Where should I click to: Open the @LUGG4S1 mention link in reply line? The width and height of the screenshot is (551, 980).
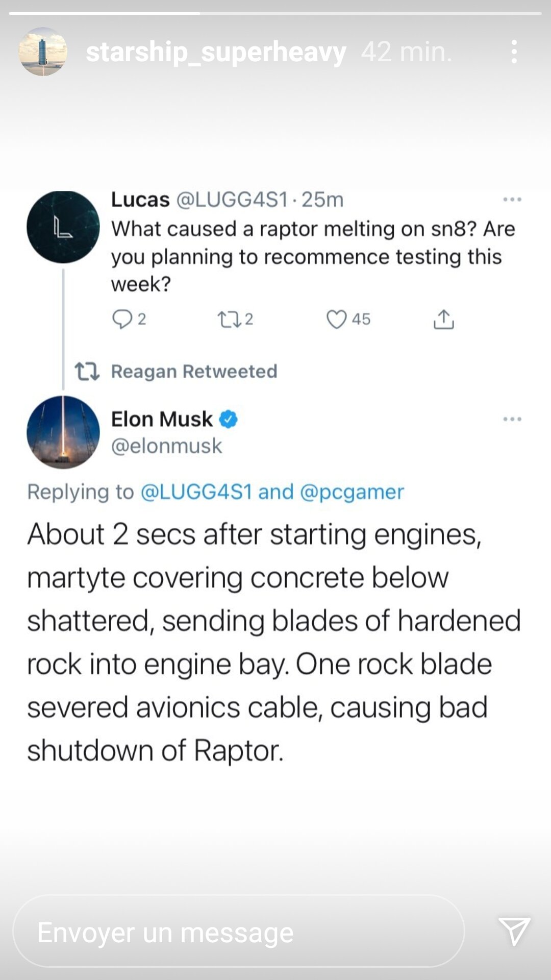(x=196, y=492)
